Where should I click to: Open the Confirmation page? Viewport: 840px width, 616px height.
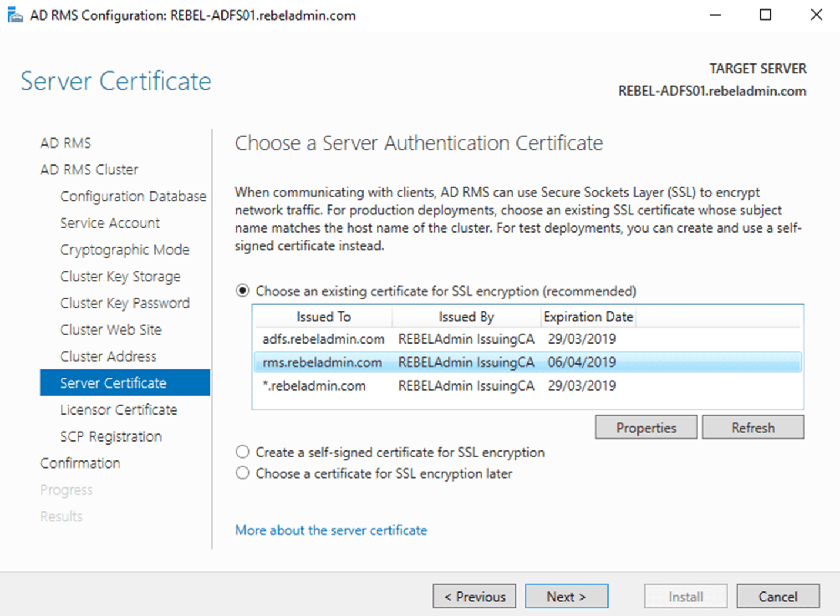point(80,463)
